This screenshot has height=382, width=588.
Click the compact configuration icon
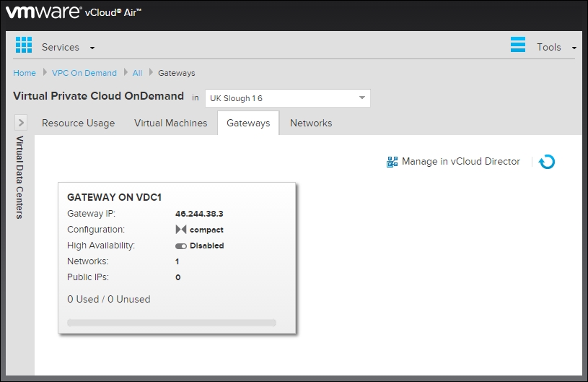click(x=181, y=230)
